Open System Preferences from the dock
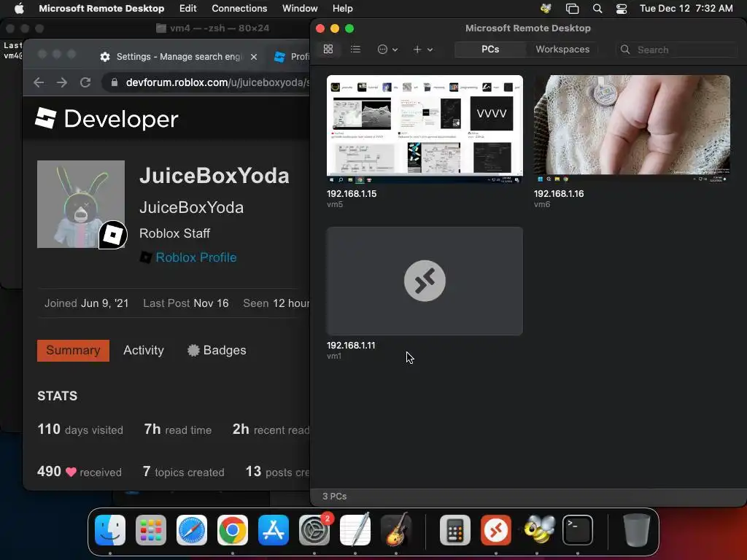 point(314,530)
